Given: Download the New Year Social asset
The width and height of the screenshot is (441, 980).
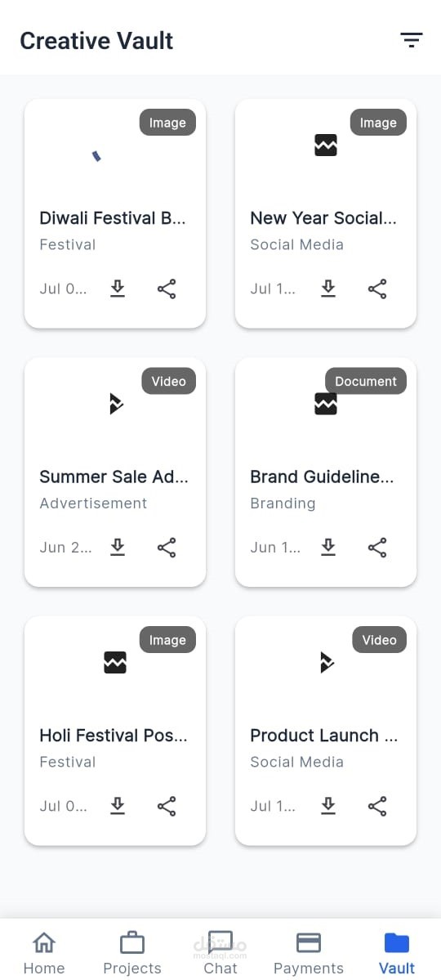Looking at the screenshot, I should [328, 289].
